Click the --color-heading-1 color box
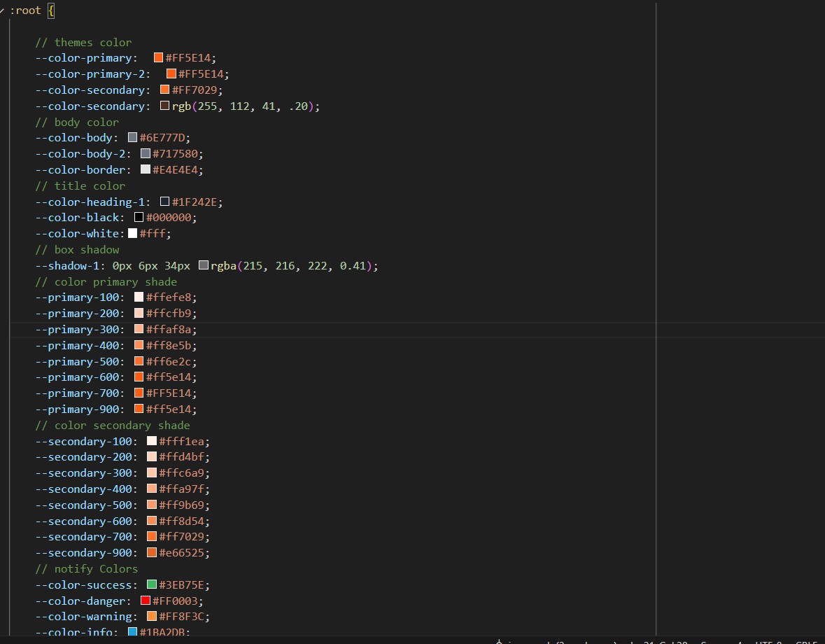 coord(165,201)
